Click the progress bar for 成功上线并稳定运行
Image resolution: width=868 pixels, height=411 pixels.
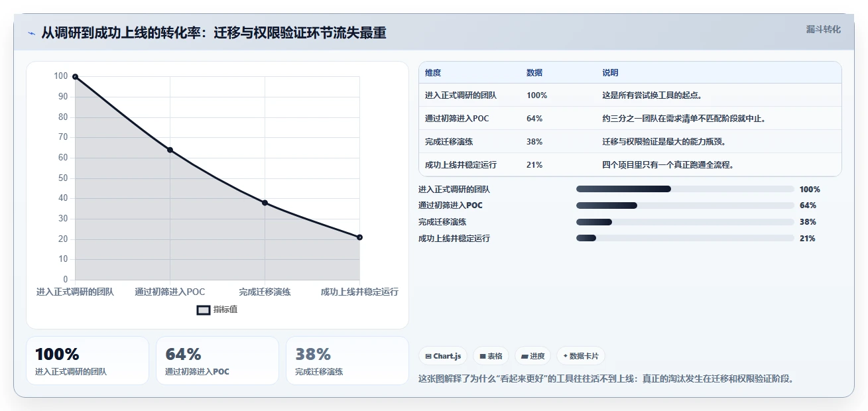[x=685, y=238]
